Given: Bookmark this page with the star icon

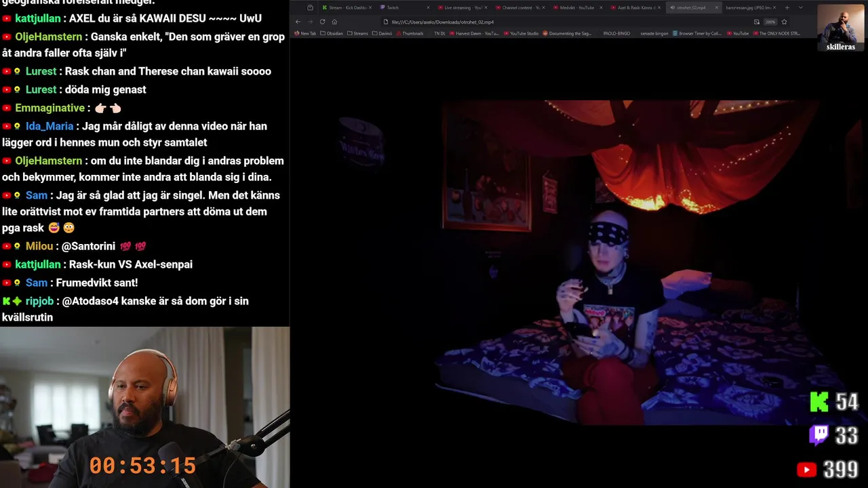Looking at the screenshot, I should coord(784,22).
